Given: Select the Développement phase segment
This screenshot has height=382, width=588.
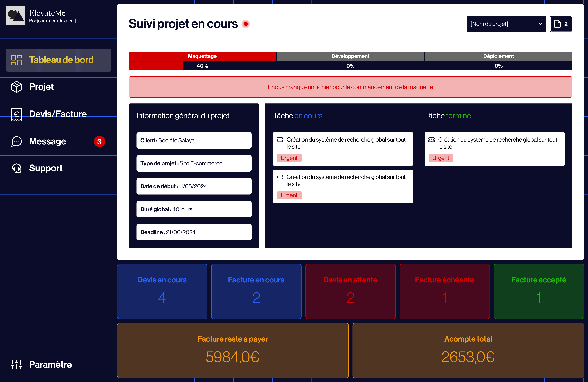Looking at the screenshot, I should tap(350, 56).
